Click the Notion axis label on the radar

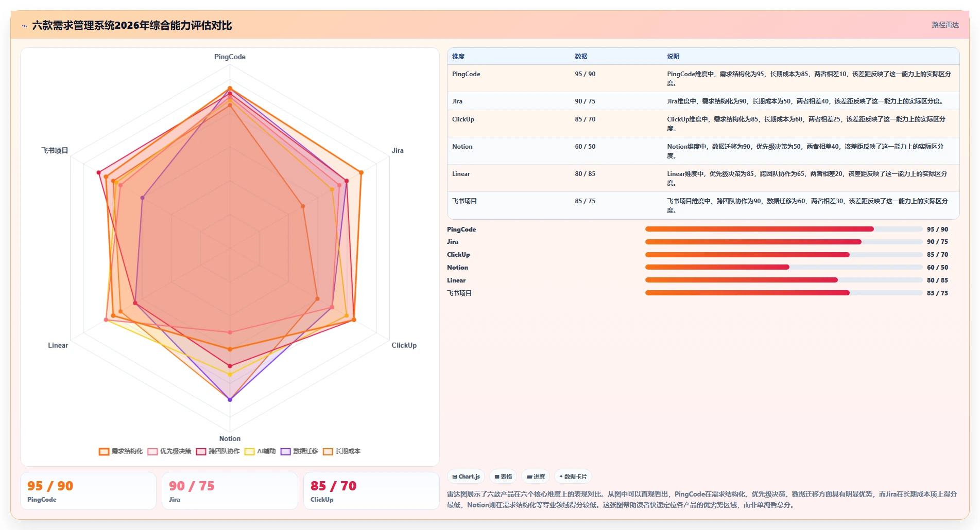pos(230,438)
